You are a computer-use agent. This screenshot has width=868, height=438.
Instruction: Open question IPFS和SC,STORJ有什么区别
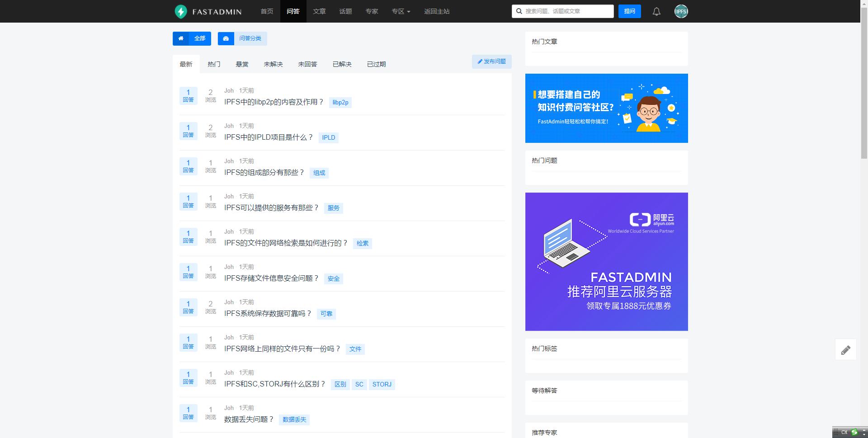point(275,384)
